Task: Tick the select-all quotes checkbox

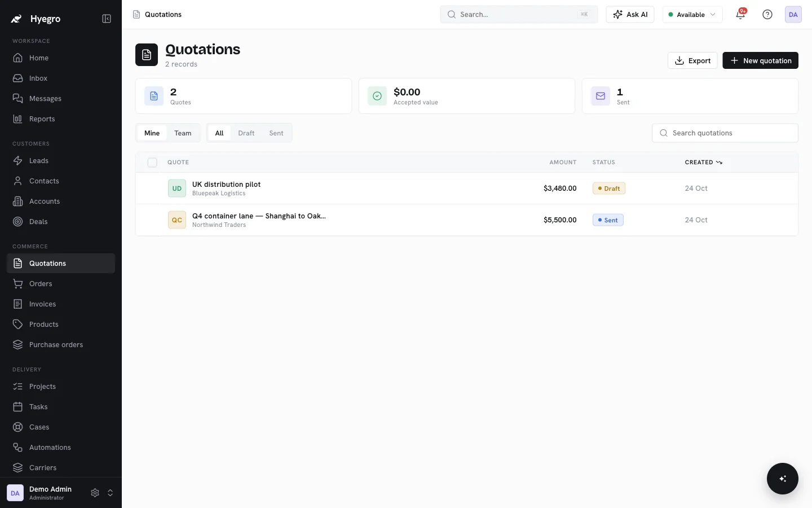Action: [152, 163]
